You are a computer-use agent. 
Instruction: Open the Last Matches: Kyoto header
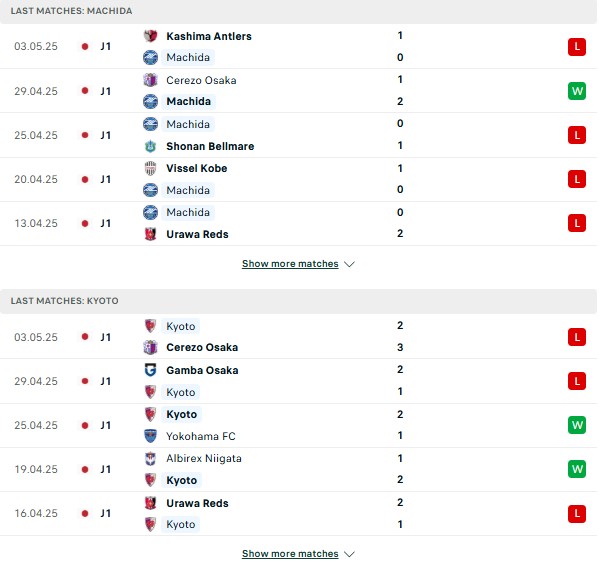click(65, 301)
